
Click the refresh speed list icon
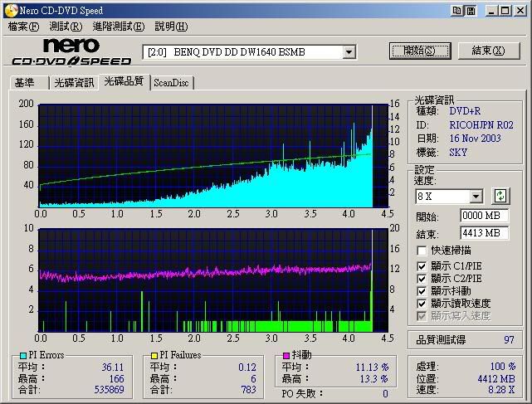pos(500,196)
